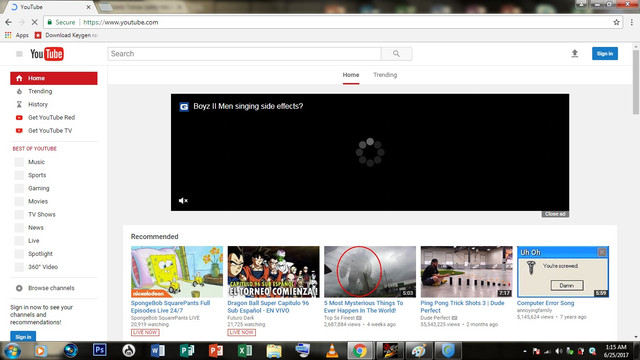Click the ad channel G logo
The width and height of the screenshot is (640, 360).
(x=184, y=107)
